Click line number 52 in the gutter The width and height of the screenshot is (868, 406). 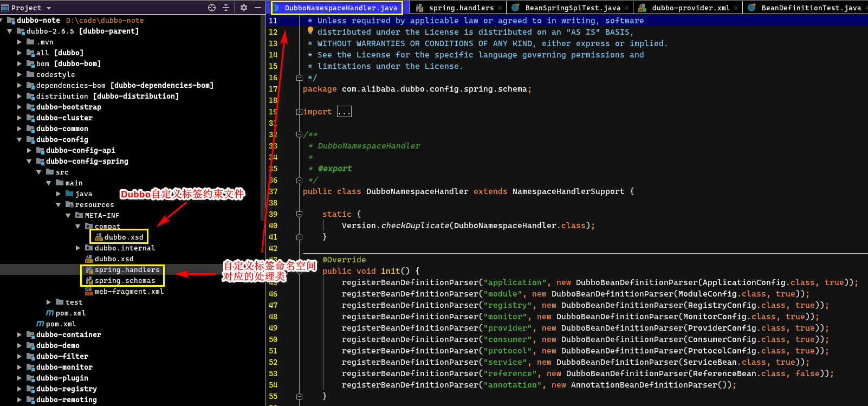coord(273,362)
